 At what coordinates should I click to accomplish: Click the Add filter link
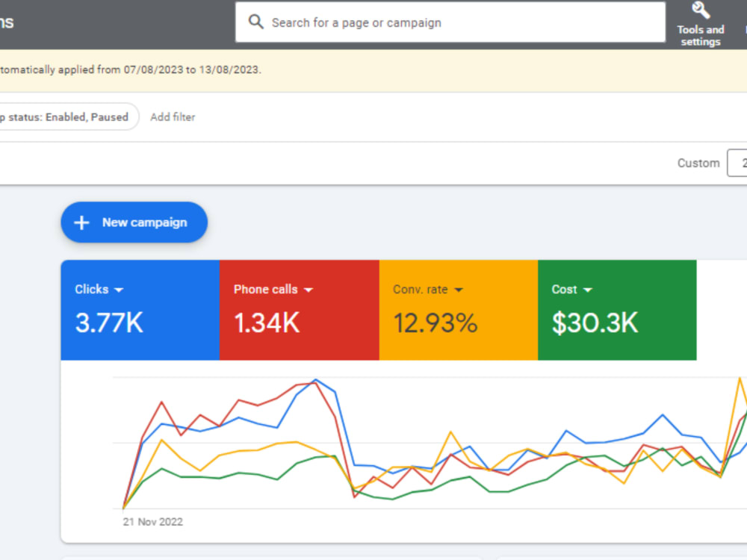[x=173, y=117]
